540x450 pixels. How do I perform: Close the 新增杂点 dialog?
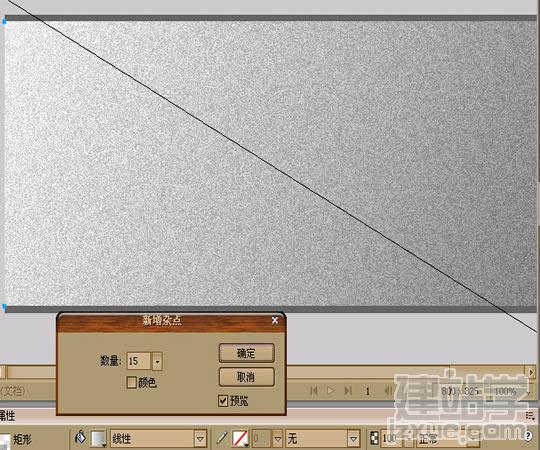(275, 320)
